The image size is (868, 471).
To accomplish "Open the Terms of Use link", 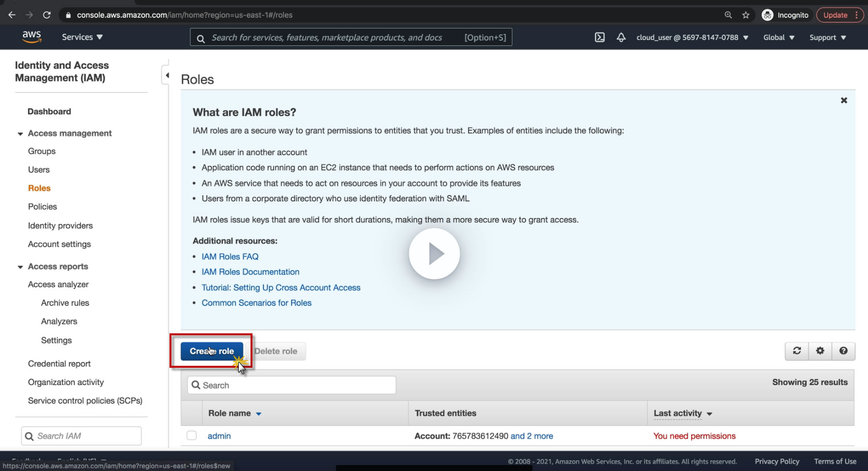I will tap(835, 461).
